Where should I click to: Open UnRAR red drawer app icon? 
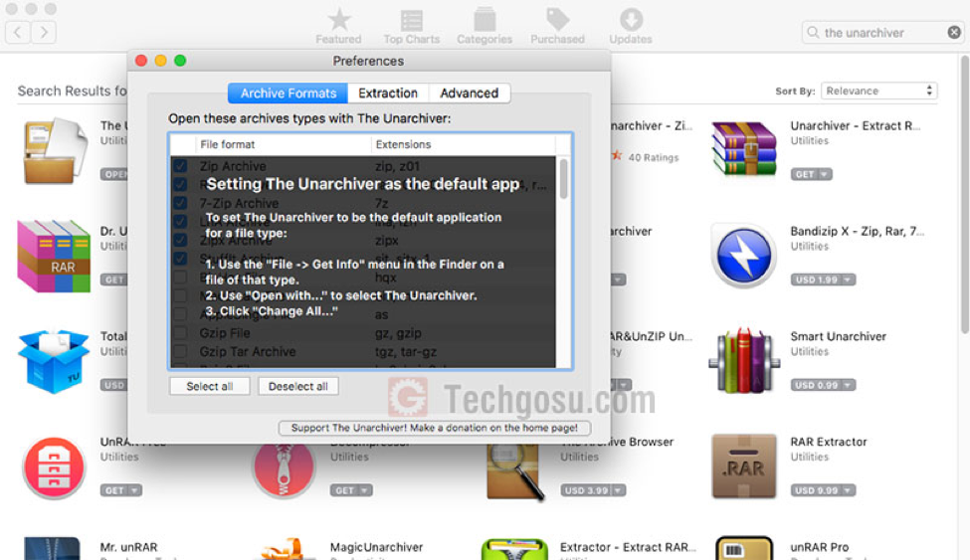54,468
